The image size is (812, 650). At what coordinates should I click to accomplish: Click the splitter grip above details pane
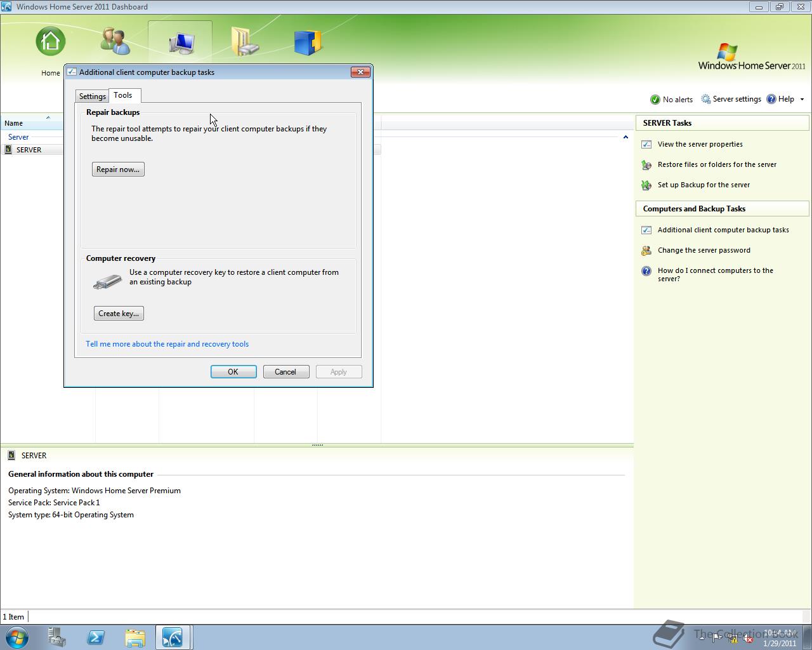317,445
